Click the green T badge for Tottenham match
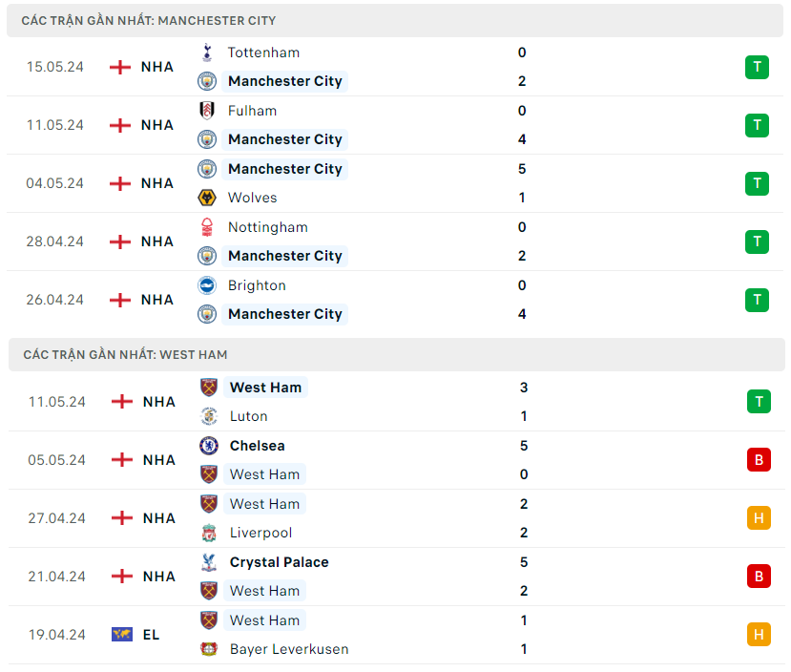Viewport: 791px width, 672px height. tap(757, 67)
